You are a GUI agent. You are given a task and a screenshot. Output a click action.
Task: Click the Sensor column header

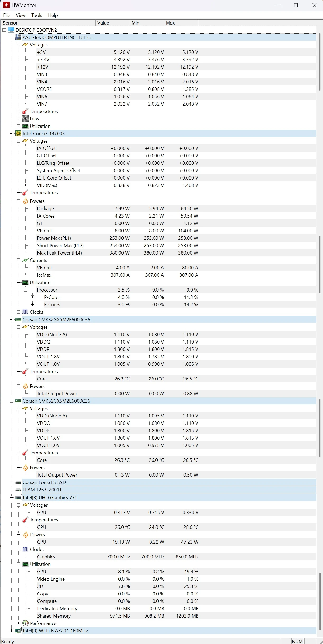[48, 23]
